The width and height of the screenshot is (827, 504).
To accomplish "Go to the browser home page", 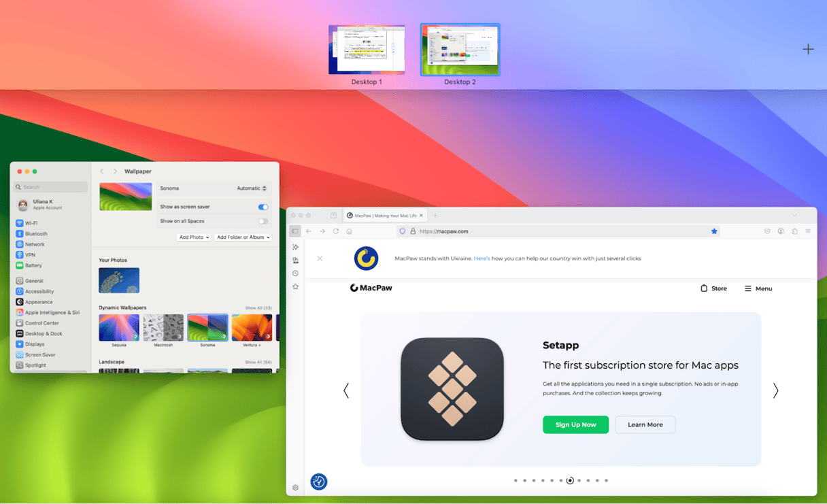I will [x=349, y=231].
